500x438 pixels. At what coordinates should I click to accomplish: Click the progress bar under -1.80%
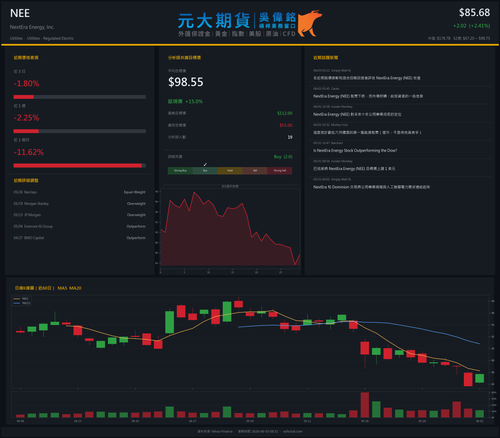pos(80,97)
